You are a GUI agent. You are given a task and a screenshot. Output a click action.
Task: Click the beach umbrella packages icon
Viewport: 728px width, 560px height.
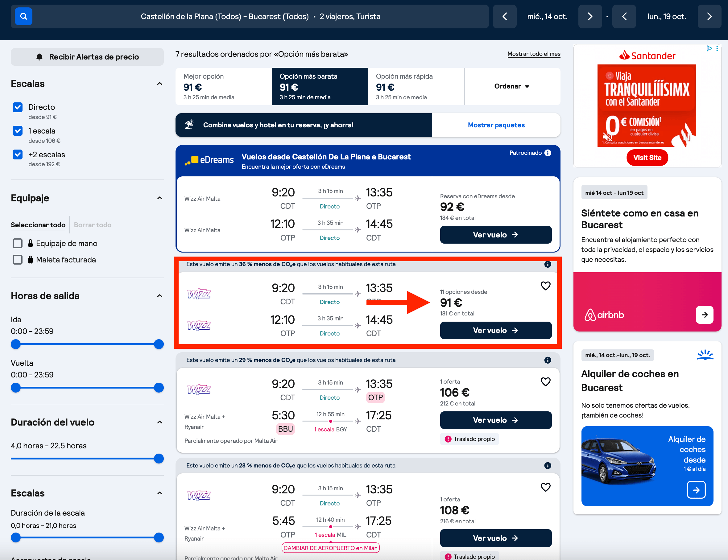pos(189,125)
